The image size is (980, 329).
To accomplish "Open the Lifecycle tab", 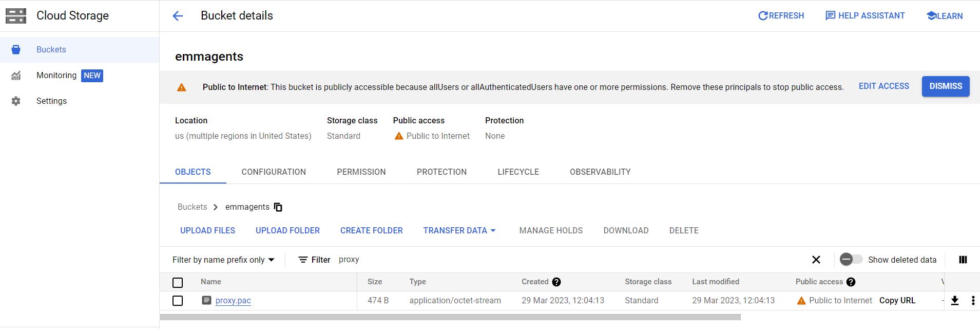I will (x=518, y=172).
